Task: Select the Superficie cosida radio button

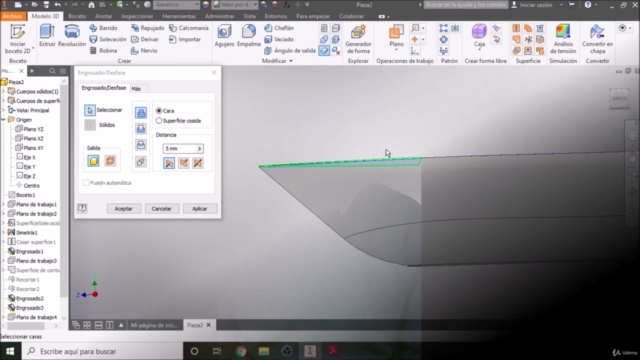Action: click(x=159, y=121)
